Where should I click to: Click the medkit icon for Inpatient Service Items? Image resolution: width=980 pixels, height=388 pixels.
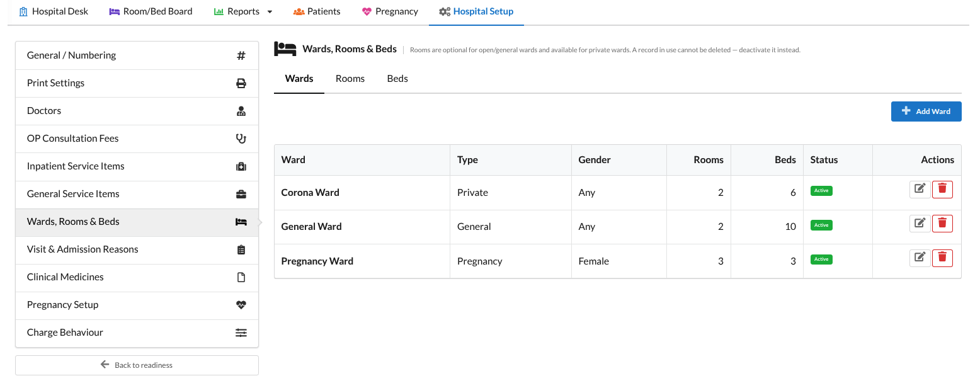(241, 166)
